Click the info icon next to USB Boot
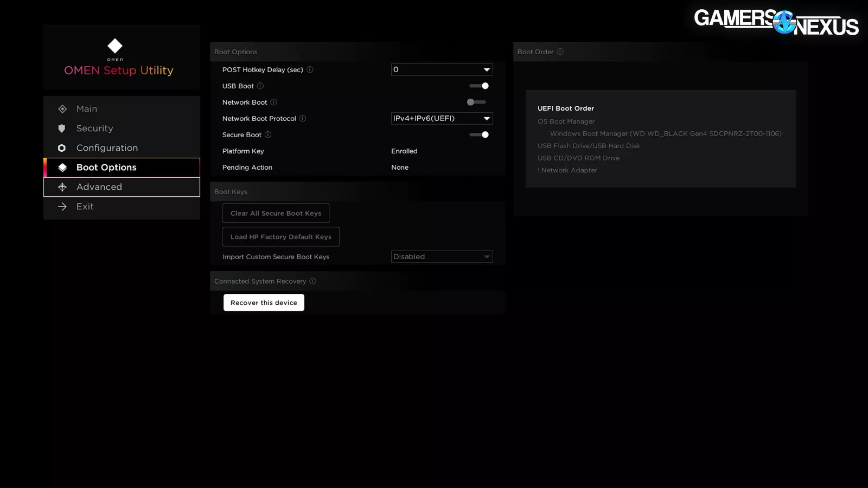868x488 pixels. pyautogui.click(x=260, y=86)
